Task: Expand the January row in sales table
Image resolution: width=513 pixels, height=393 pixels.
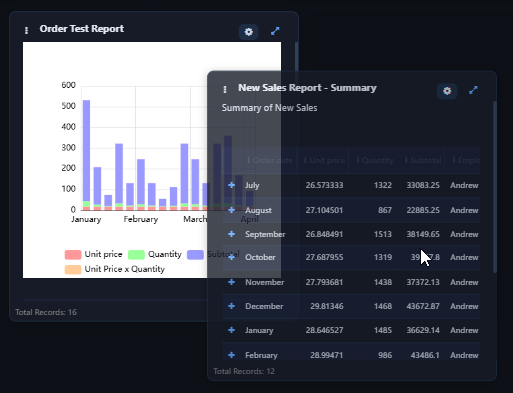Action: tap(231, 330)
